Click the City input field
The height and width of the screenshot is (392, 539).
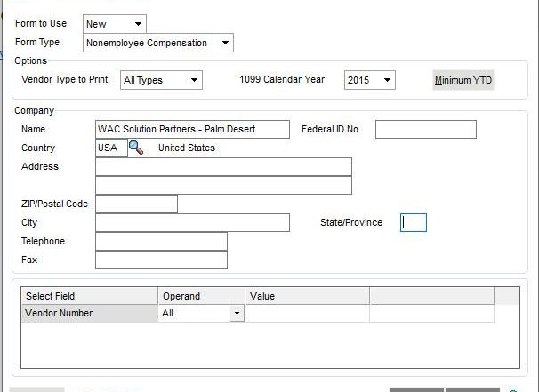coord(192,222)
